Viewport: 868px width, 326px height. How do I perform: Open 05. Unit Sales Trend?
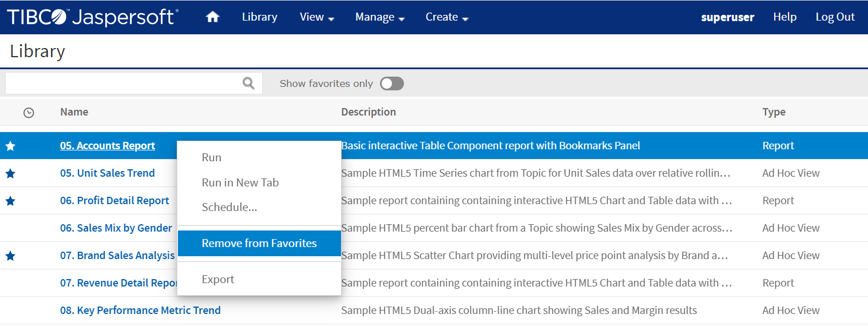(x=108, y=173)
